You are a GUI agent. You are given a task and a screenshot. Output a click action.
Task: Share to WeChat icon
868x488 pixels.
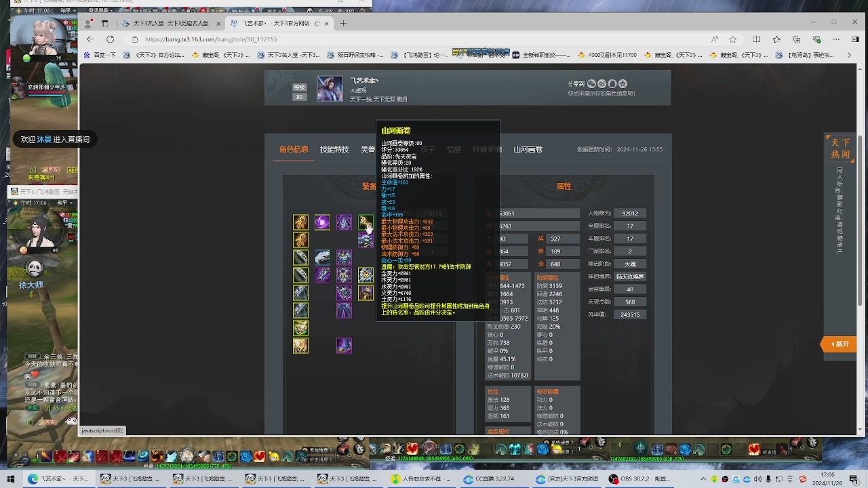(x=591, y=83)
